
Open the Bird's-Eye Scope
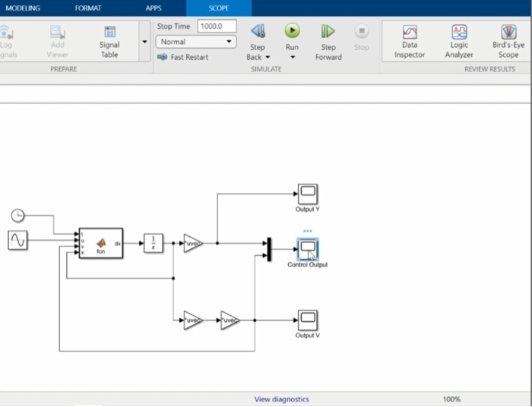coord(508,42)
